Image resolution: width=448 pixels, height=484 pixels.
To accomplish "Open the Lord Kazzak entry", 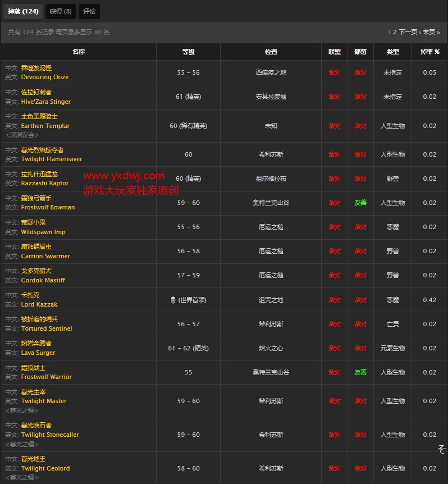I will (x=39, y=305).
